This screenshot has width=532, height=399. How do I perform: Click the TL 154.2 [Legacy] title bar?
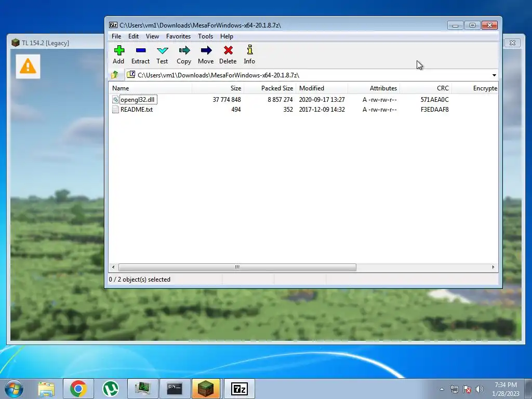click(x=46, y=43)
